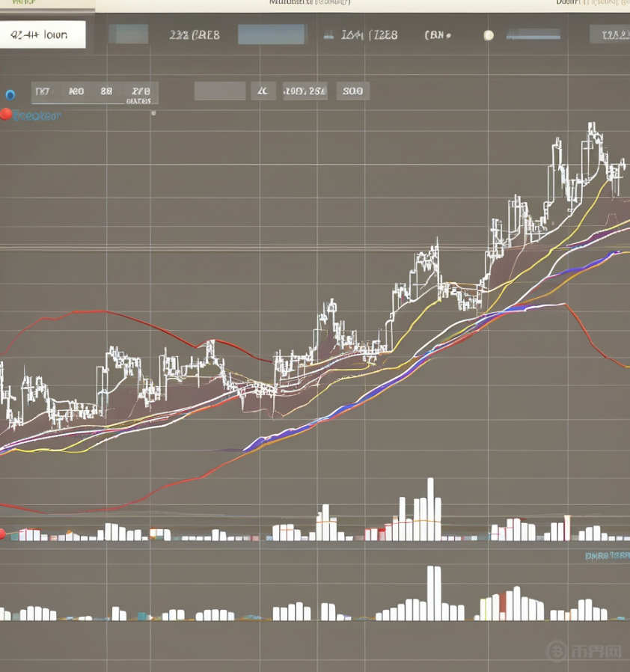Click the dark bar right of pale dot

[533, 34]
